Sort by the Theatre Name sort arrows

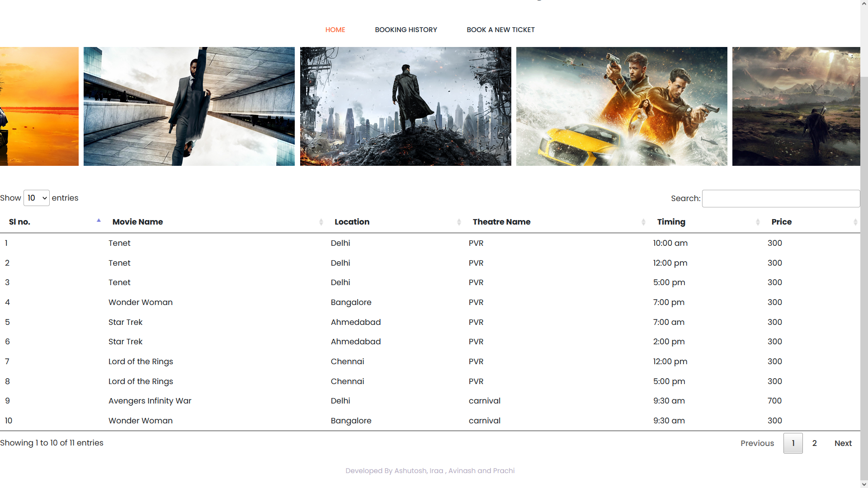643,222
